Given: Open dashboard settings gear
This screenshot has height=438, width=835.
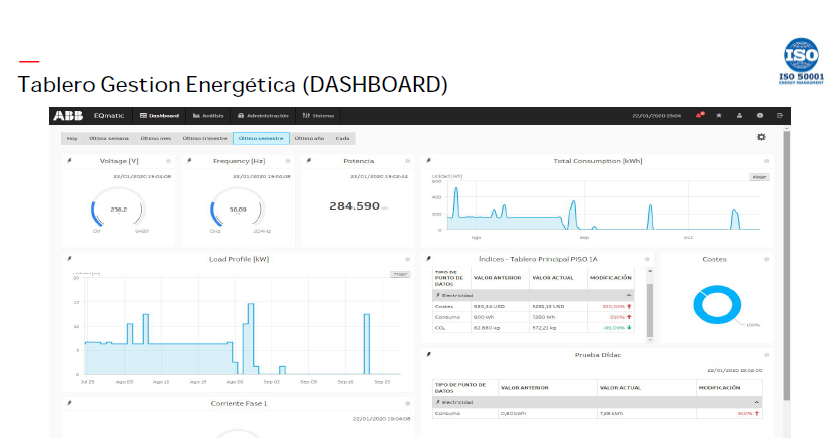Looking at the screenshot, I should [761, 137].
